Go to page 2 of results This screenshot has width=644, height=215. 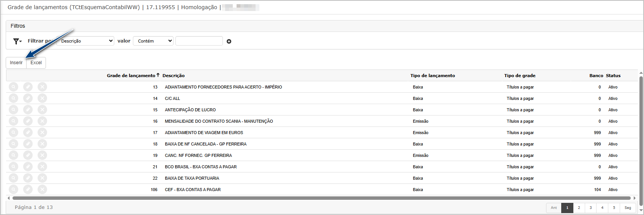(x=579, y=208)
